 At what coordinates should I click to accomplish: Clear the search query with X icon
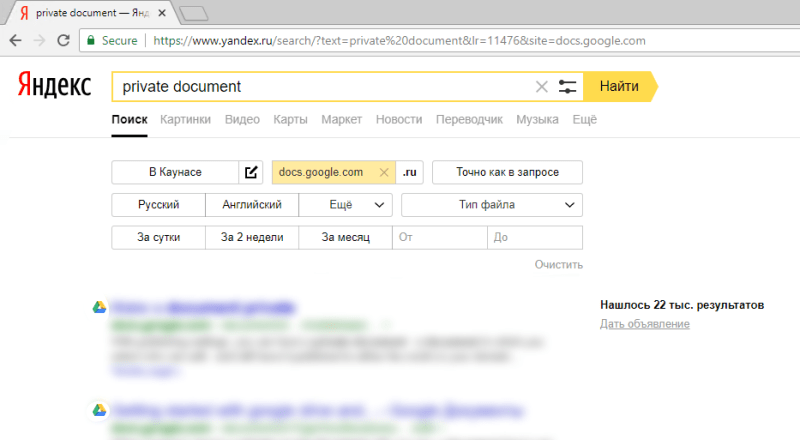click(542, 87)
